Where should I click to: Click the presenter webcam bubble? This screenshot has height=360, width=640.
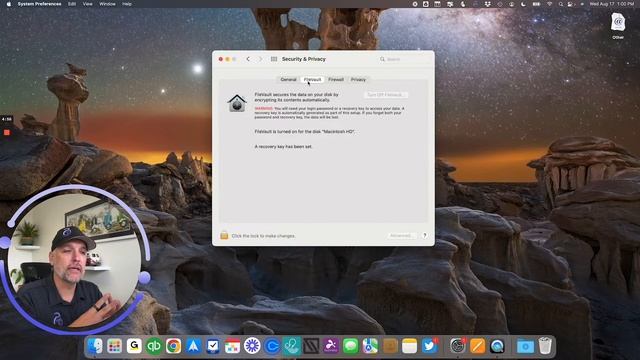pos(74,259)
